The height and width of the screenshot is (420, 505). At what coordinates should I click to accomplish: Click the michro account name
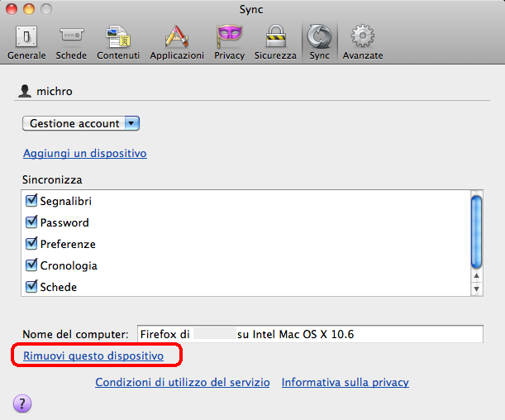click(55, 92)
